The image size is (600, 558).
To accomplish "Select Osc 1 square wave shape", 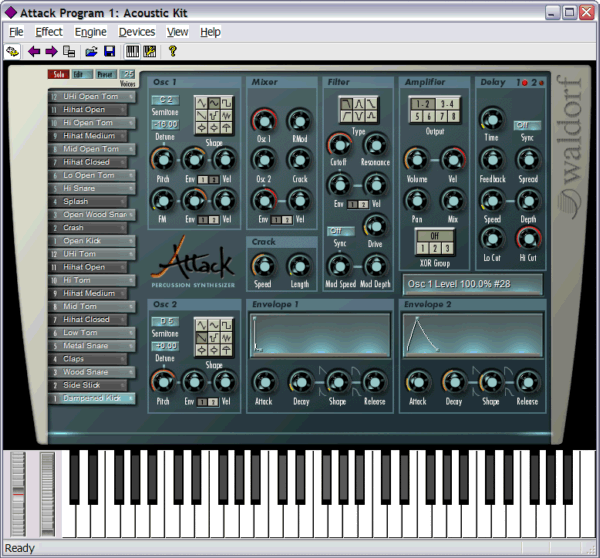I will [226, 103].
